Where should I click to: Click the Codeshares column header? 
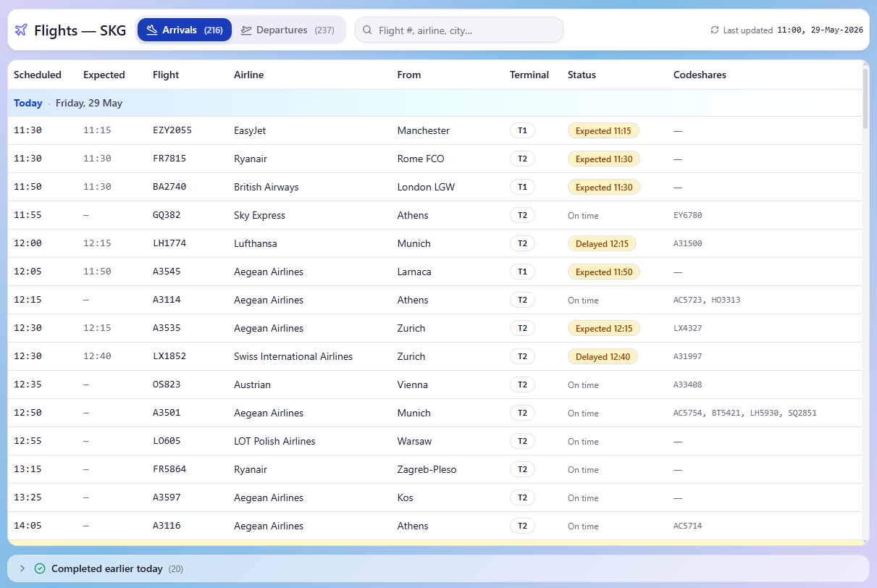(700, 75)
